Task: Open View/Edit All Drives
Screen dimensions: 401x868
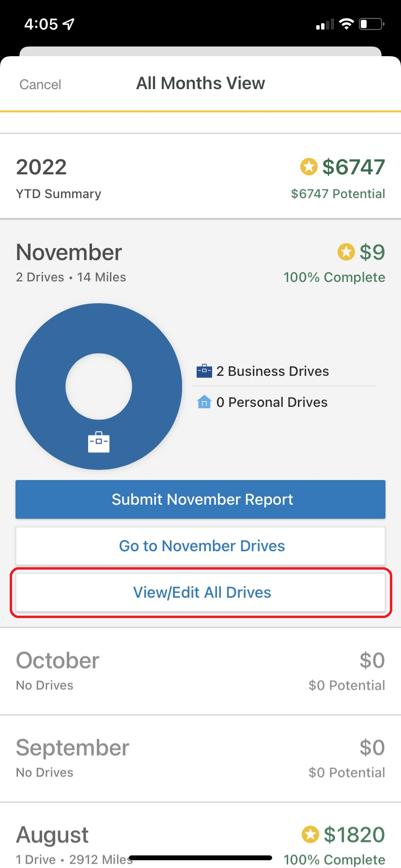Action: [x=200, y=592]
